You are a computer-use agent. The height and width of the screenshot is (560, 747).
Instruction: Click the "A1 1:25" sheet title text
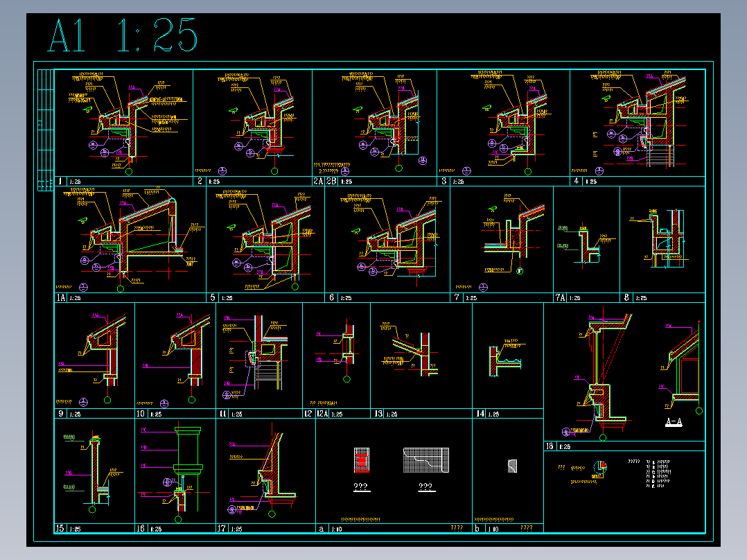123,35
